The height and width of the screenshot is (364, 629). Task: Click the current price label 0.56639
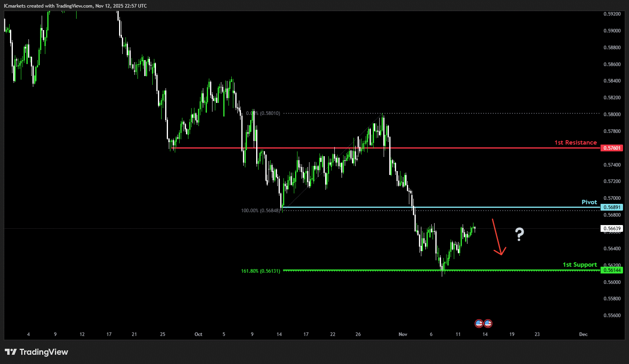(612, 229)
